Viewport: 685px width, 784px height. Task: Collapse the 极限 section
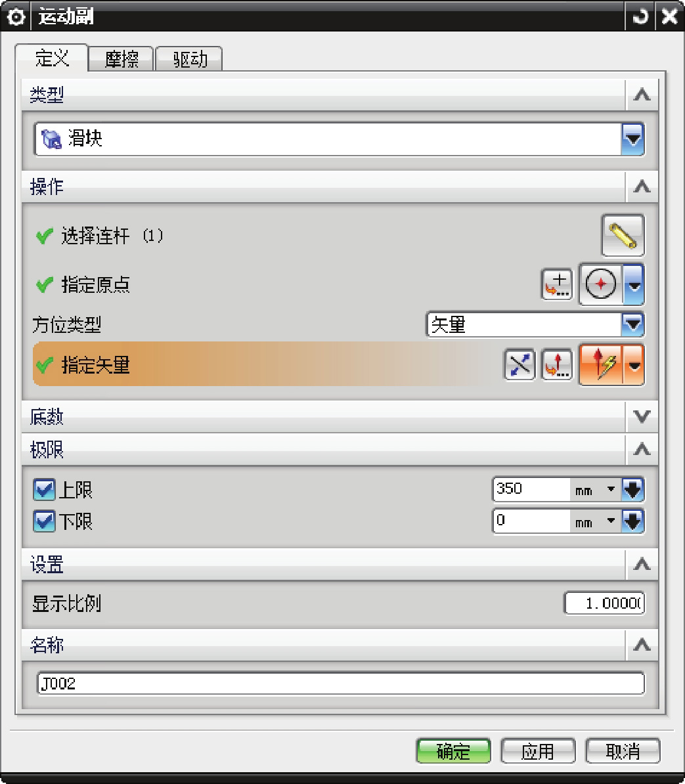tap(642, 450)
